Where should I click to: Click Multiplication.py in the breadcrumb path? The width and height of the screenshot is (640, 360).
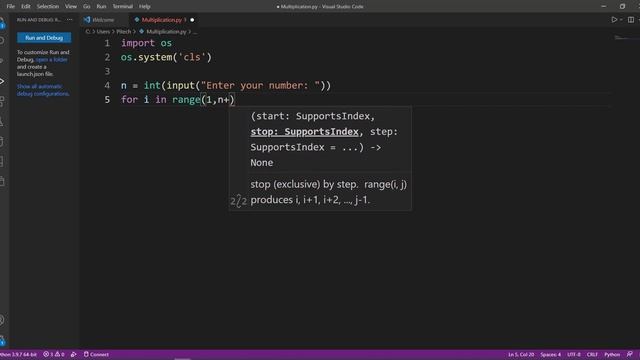coord(166,31)
